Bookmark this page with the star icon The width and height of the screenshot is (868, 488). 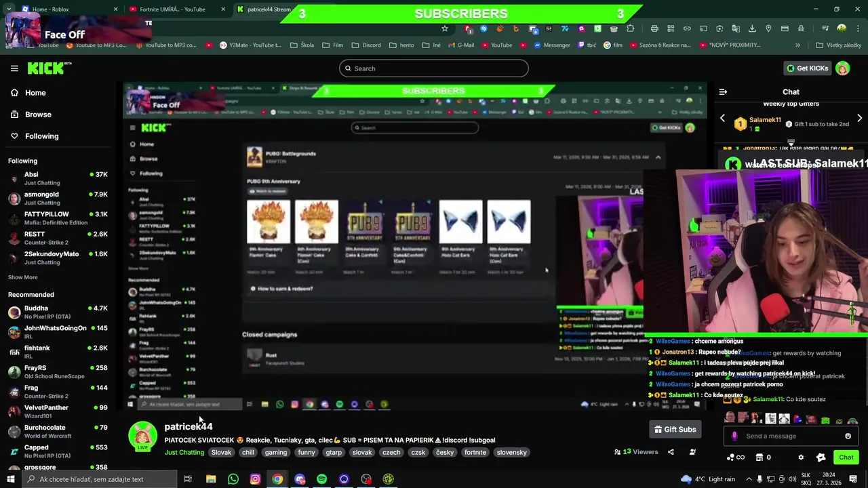click(x=445, y=28)
